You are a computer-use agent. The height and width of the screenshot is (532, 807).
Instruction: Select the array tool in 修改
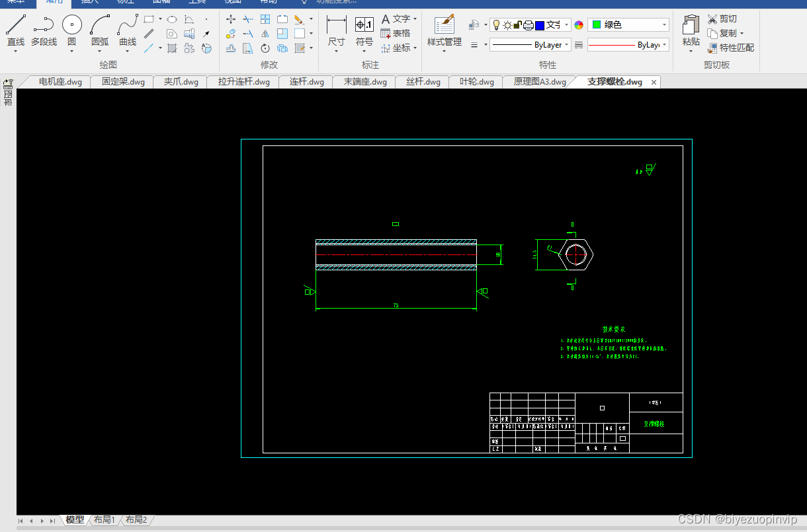point(265,19)
